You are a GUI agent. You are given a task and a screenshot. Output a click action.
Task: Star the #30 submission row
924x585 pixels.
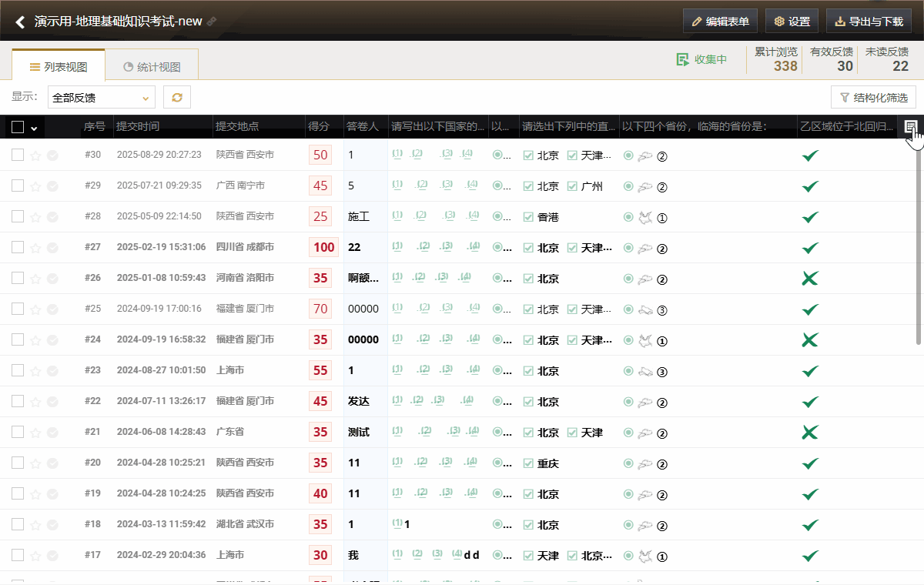[35, 155]
